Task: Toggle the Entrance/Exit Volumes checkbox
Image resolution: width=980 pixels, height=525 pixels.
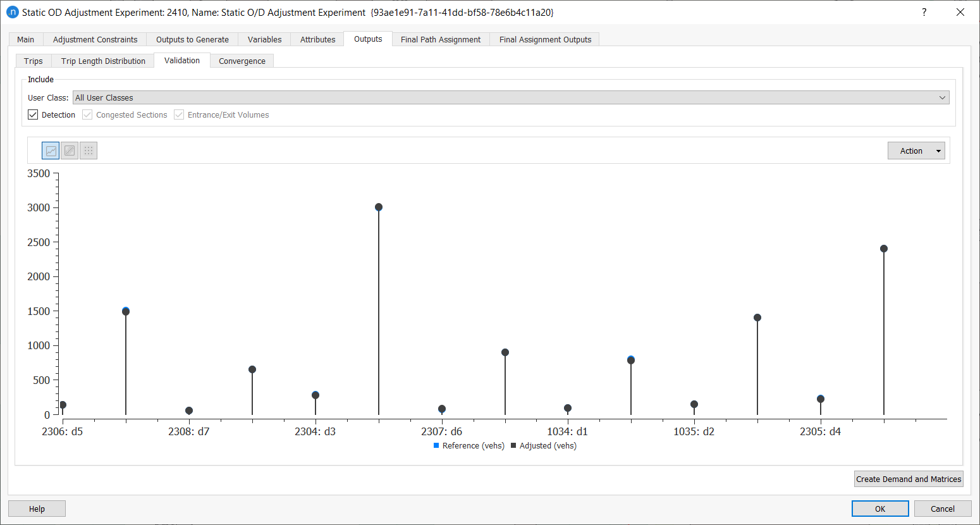Action: click(180, 115)
